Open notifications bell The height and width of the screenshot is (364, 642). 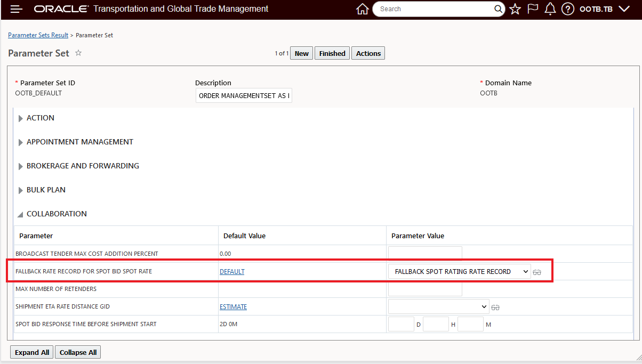[550, 9]
